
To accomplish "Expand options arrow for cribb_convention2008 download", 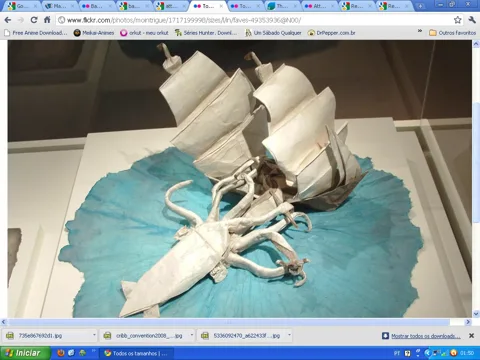I will (191, 334).
